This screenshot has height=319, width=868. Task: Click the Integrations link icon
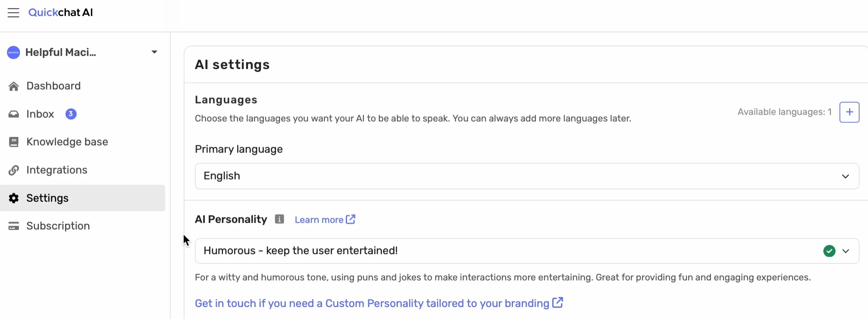click(x=14, y=170)
